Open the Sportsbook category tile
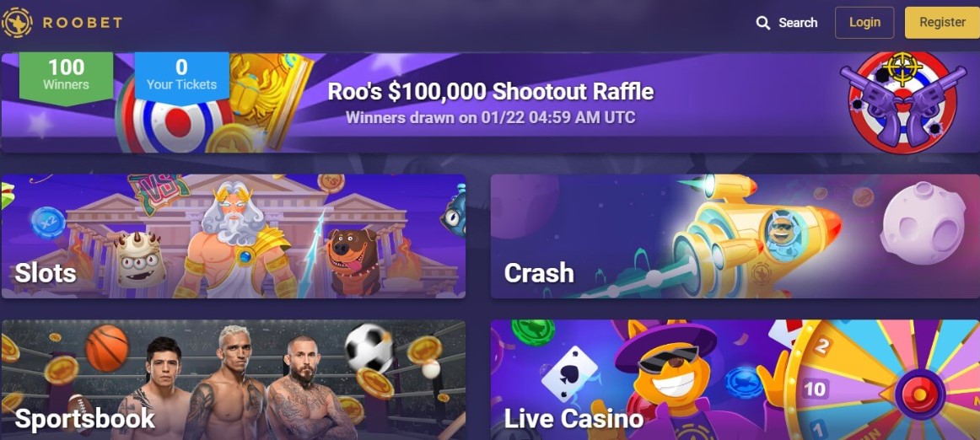This screenshot has width=980, height=440. point(233,380)
